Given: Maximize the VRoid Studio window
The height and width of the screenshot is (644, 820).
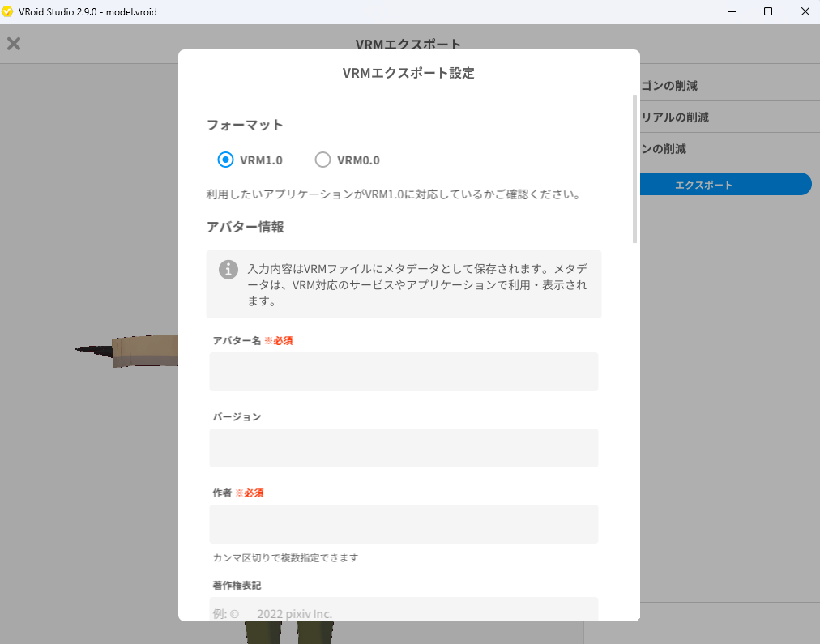Looking at the screenshot, I should (x=767, y=11).
